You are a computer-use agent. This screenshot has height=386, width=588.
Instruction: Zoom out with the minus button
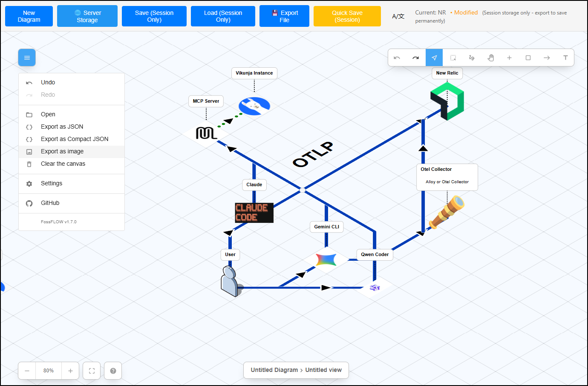[x=27, y=371]
